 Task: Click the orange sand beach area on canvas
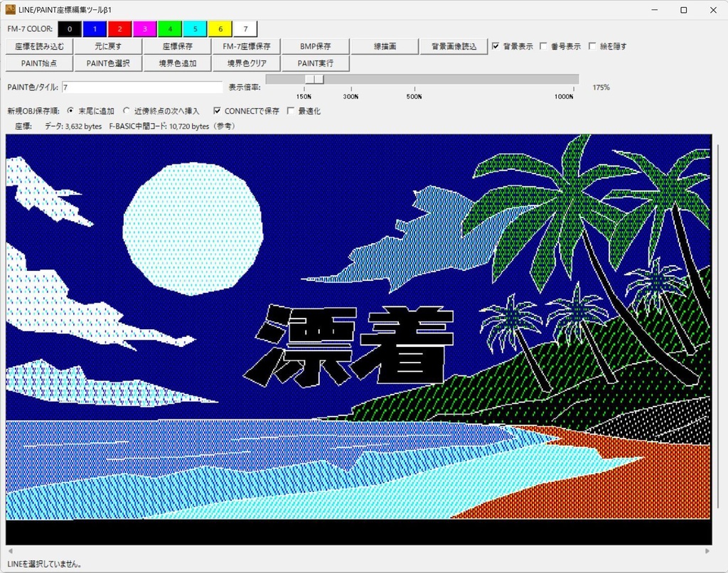coord(604,488)
